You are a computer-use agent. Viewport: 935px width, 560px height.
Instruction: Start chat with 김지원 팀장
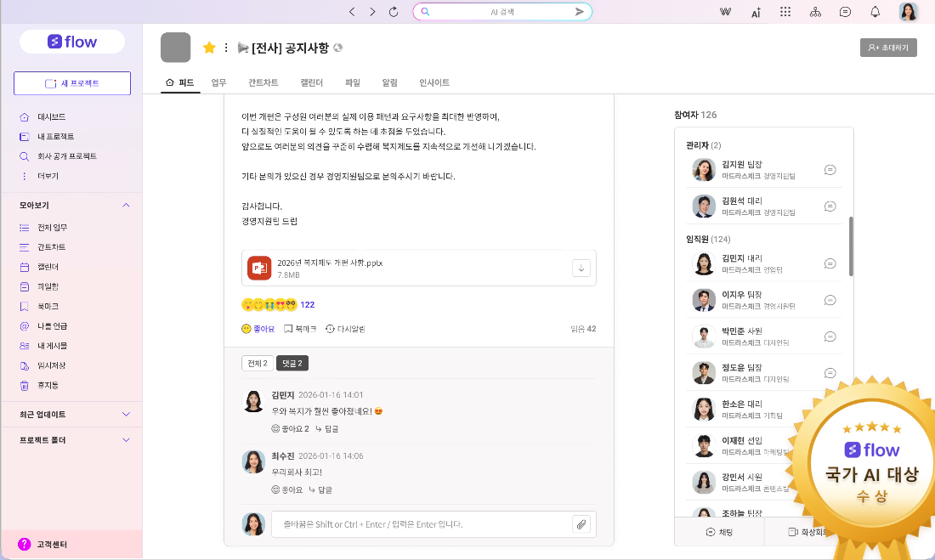coord(830,170)
